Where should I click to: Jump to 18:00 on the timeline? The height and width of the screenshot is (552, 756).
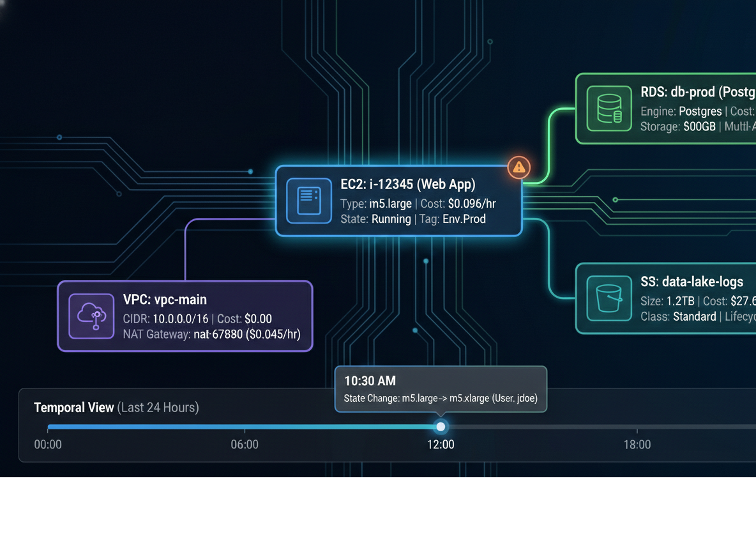pyautogui.click(x=637, y=445)
